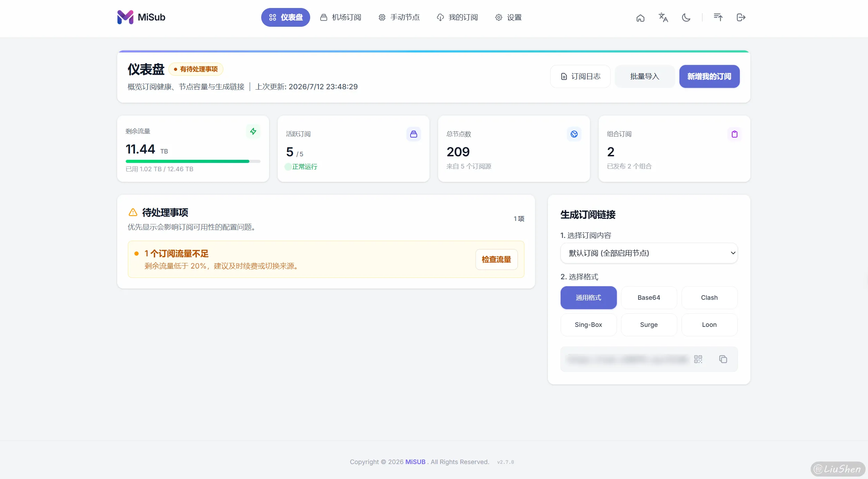Select the Clash format option
The height and width of the screenshot is (479, 868).
coord(709,298)
